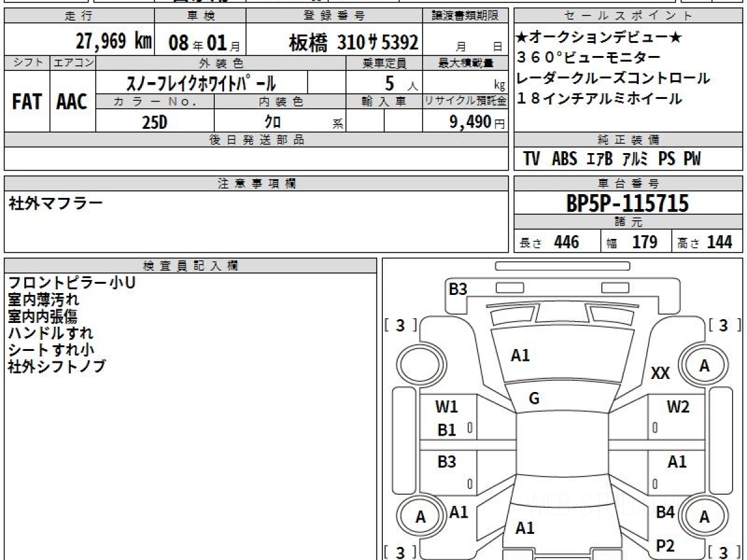Select the A1 mark on the hood
The width and height of the screenshot is (747, 560).
point(520,355)
